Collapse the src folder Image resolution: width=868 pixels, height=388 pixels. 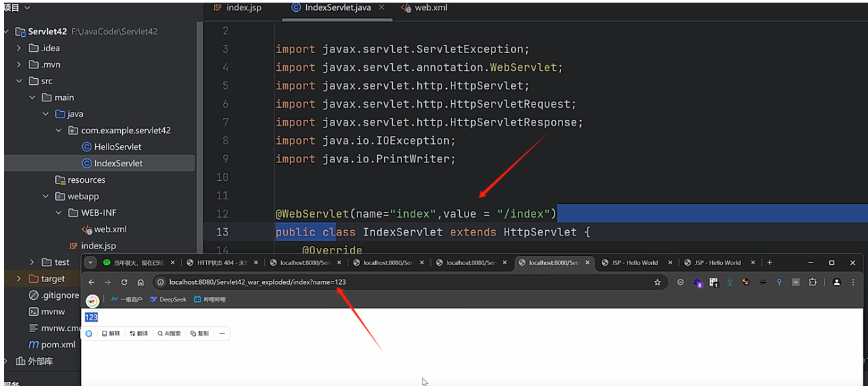19,81
